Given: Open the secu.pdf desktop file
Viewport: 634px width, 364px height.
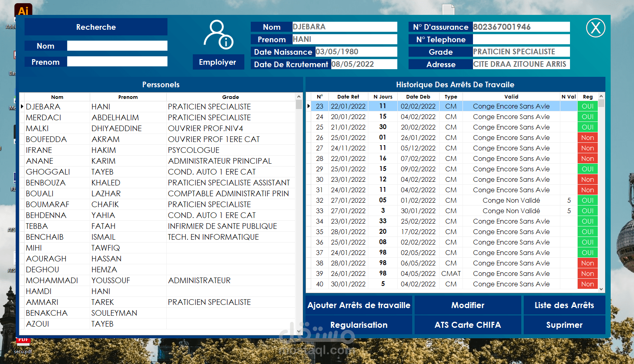Looking at the screenshot, I should tap(23, 346).
